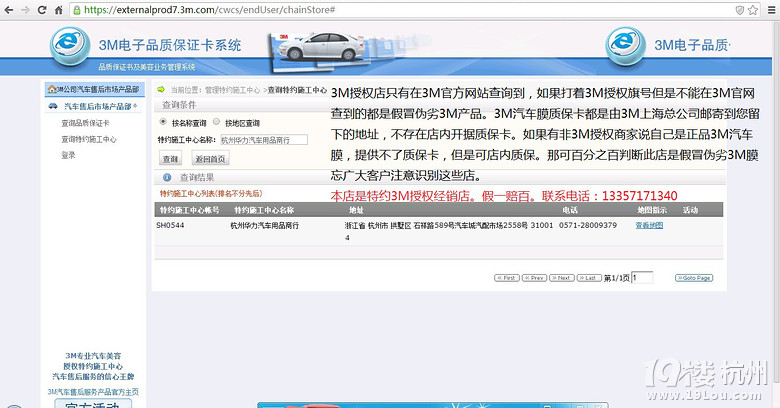Click the 品质保证书及美容业务管理系统 subtitle

coord(147,67)
